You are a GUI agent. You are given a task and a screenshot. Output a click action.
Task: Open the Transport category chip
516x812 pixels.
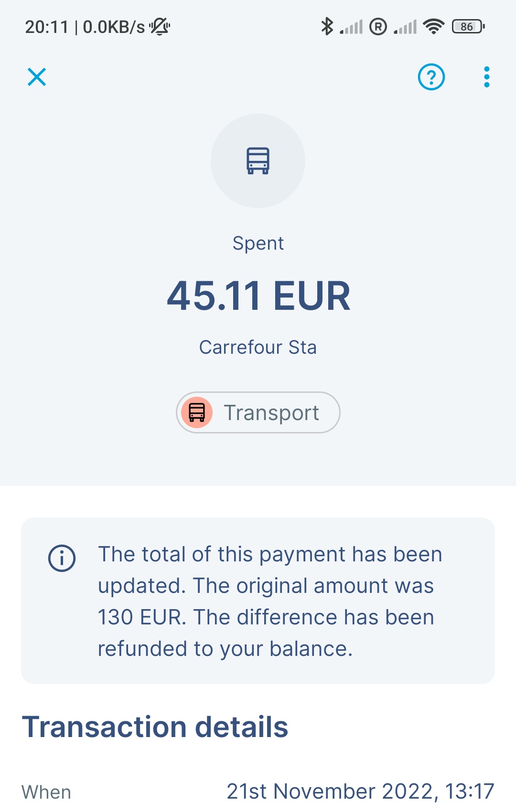coord(258,412)
